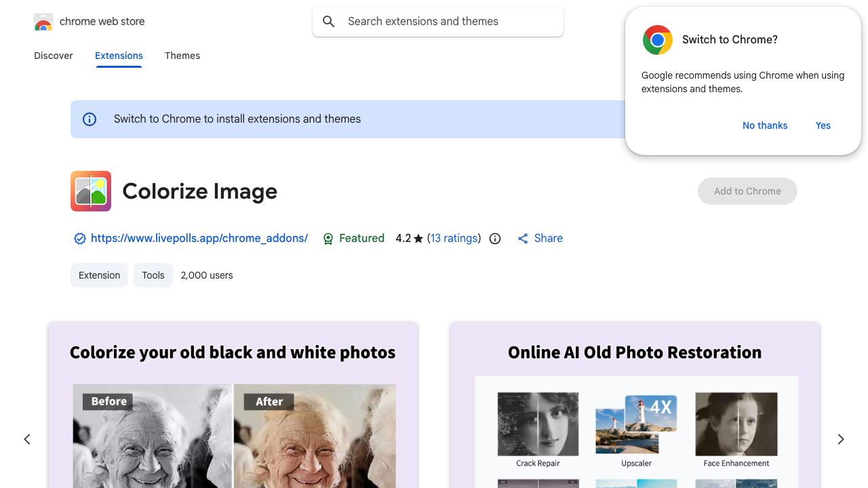Click the After label on the photo

point(269,401)
